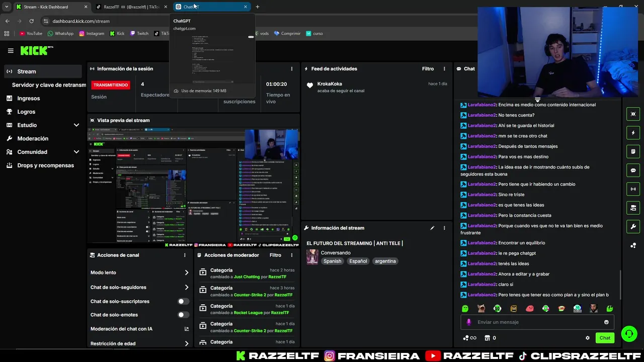Screen dimensions: 644x362
Task: Open options menu of Acciones de canal
Action: (x=185, y=255)
